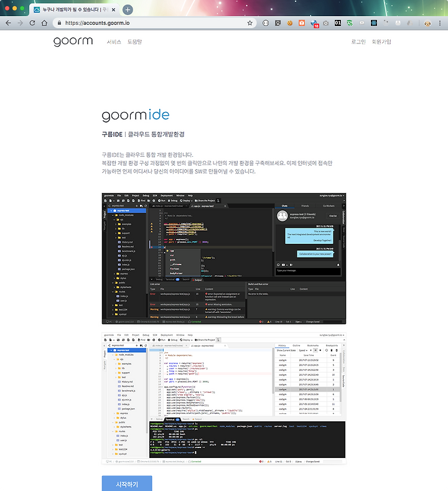Close the current goorm tab
448x491 pixels.
[x=113, y=10]
